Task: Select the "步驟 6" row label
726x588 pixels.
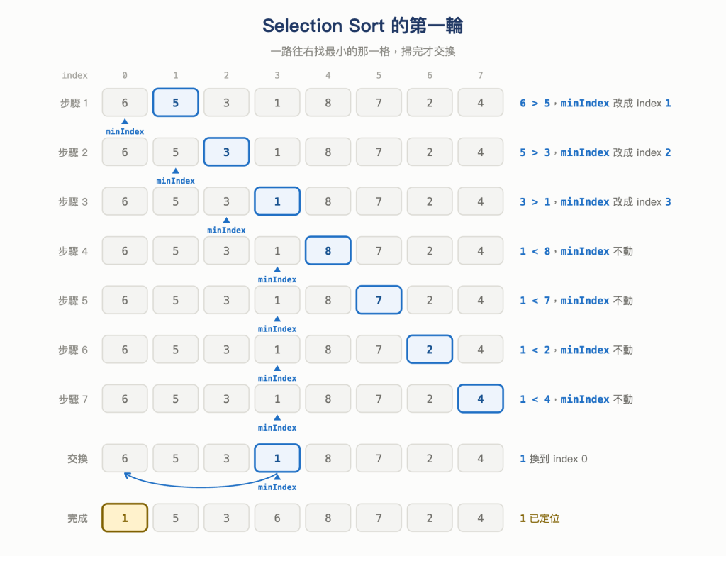Action: (x=73, y=350)
